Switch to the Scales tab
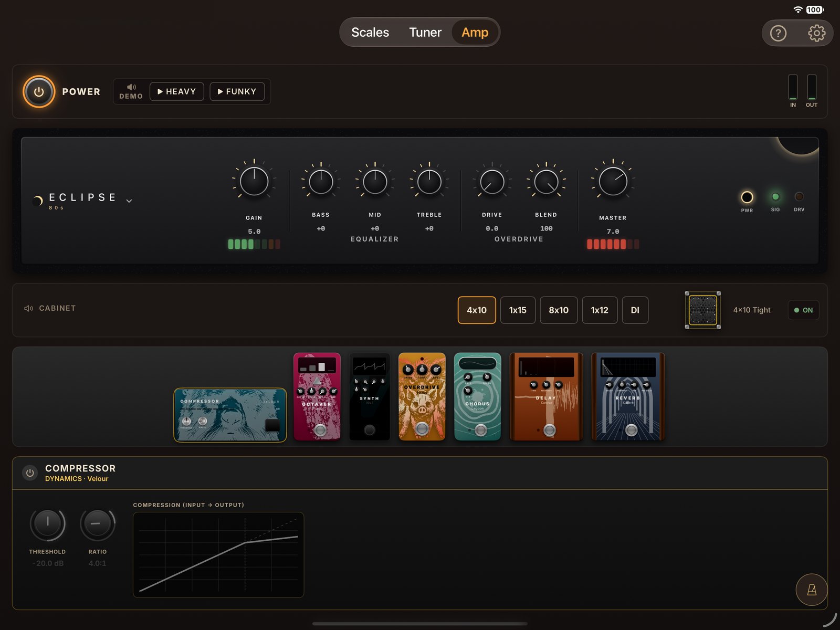The height and width of the screenshot is (630, 840). pos(370,33)
